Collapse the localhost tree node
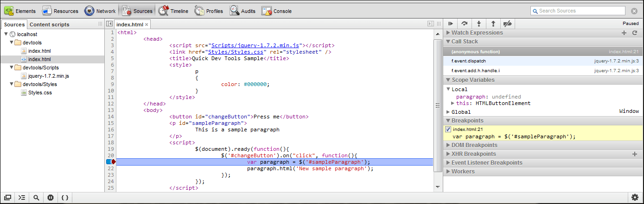Viewport: 644px width, 204px height. point(6,34)
